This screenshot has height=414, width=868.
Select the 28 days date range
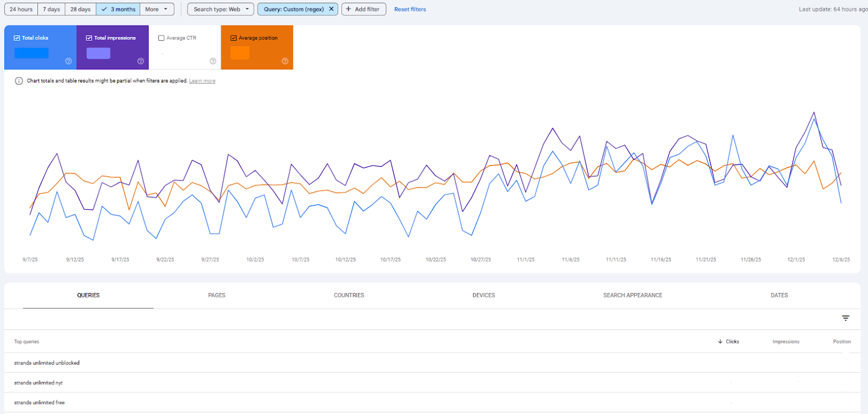coord(80,9)
